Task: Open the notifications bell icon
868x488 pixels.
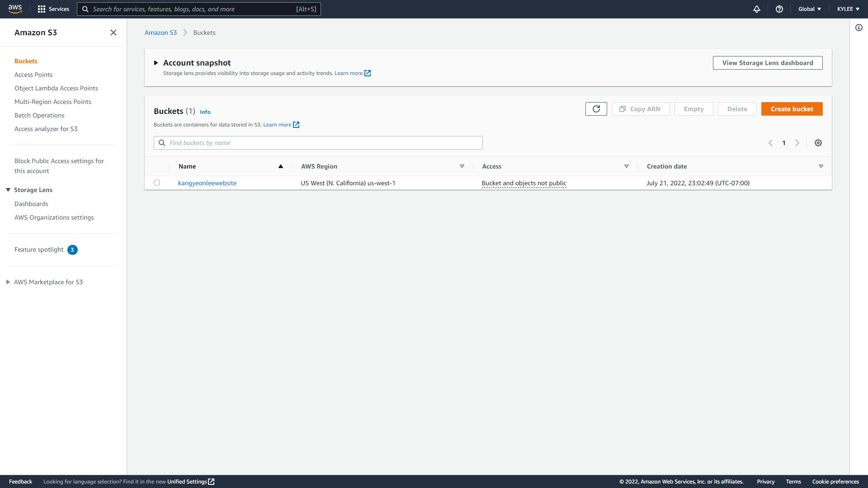Action: point(757,9)
